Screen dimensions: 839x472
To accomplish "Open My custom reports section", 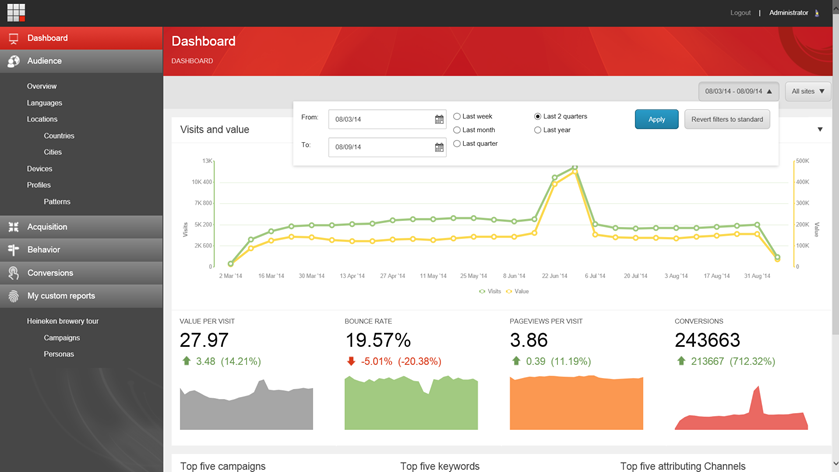I will click(x=81, y=296).
